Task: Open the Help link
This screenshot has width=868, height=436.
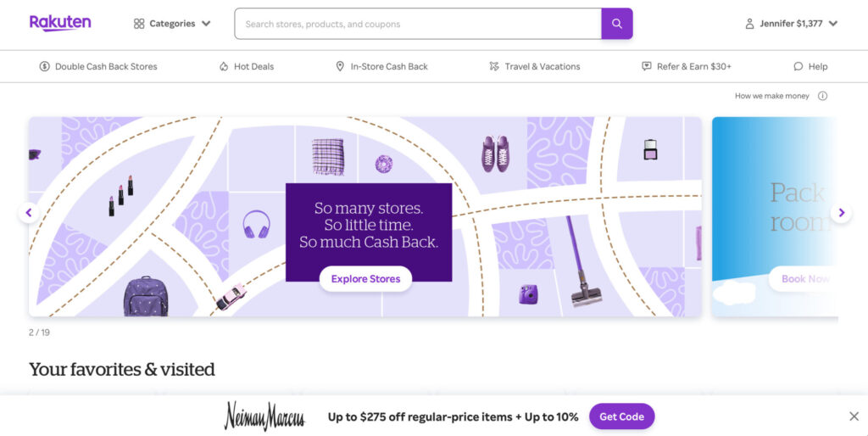Action: click(x=810, y=66)
